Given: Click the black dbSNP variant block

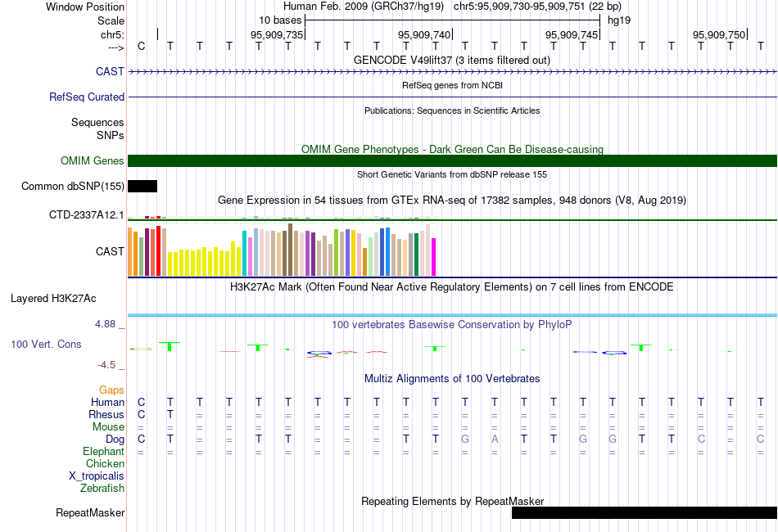Looking at the screenshot, I should [142, 186].
